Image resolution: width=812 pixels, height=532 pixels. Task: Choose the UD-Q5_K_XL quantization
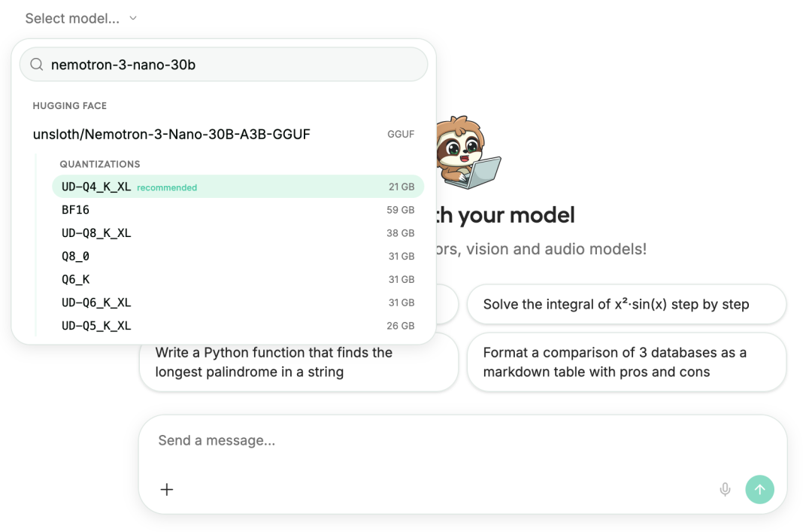point(238,326)
